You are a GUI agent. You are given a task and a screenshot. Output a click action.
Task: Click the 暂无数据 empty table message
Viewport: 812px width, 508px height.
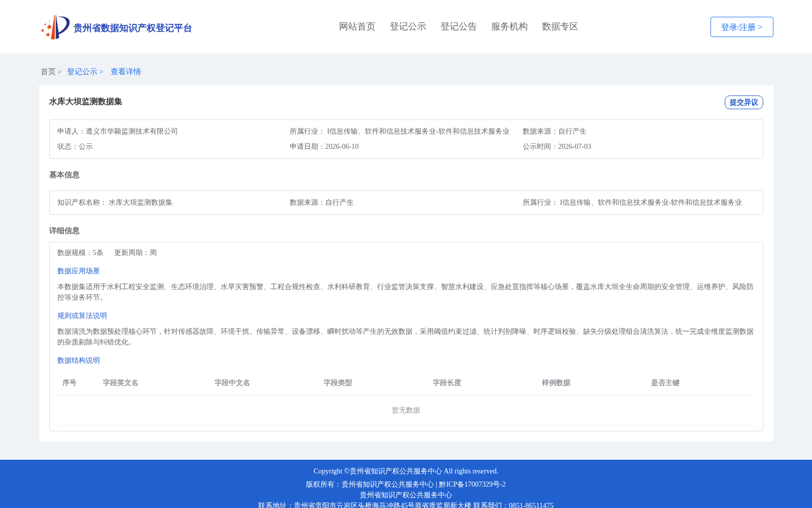coord(406,410)
